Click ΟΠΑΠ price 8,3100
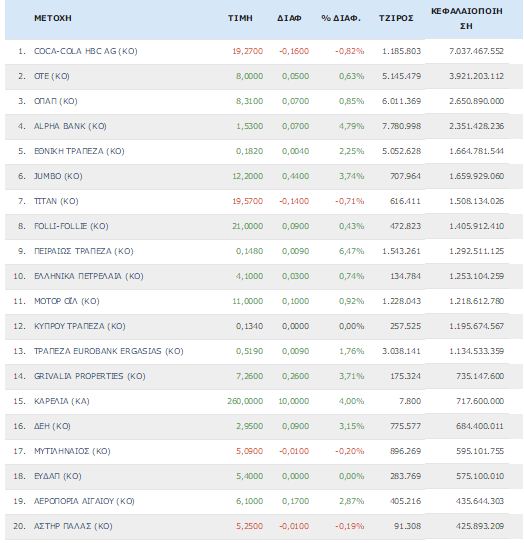The height and width of the screenshot is (543, 524). (x=249, y=101)
